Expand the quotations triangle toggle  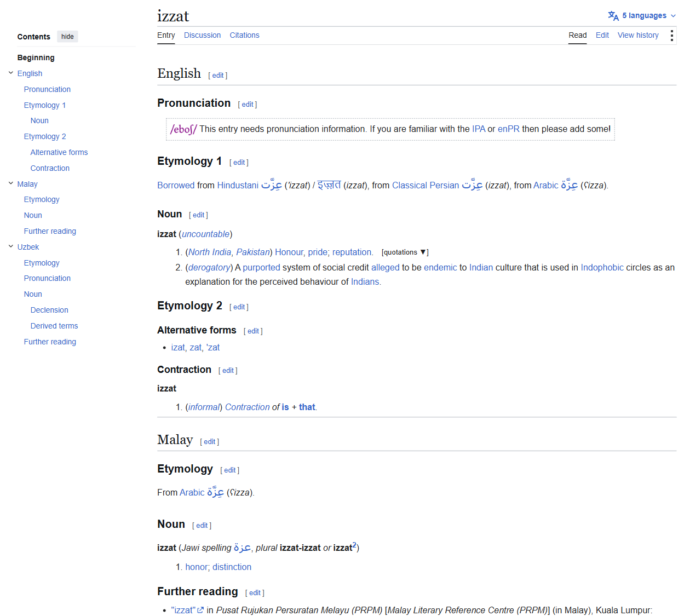(423, 252)
